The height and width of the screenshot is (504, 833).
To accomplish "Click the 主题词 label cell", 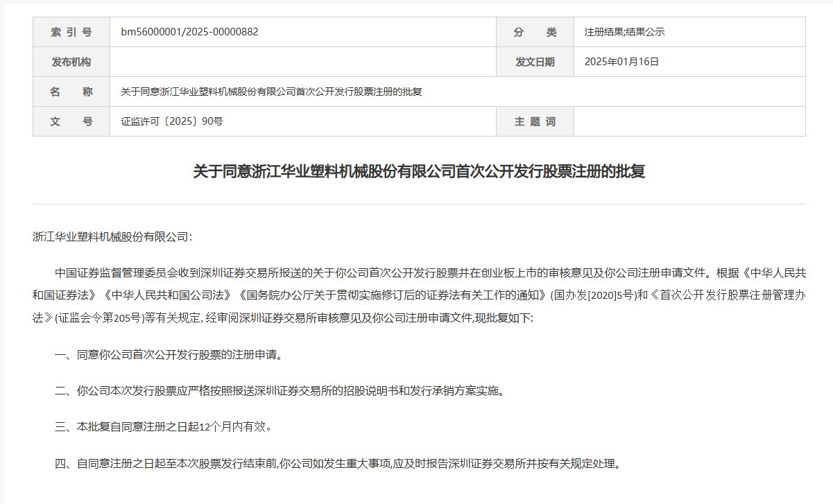I will [535, 121].
